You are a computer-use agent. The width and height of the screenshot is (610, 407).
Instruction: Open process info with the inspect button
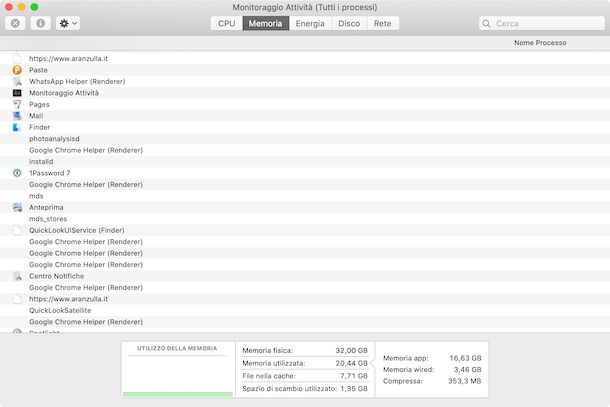(x=40, y=23)
